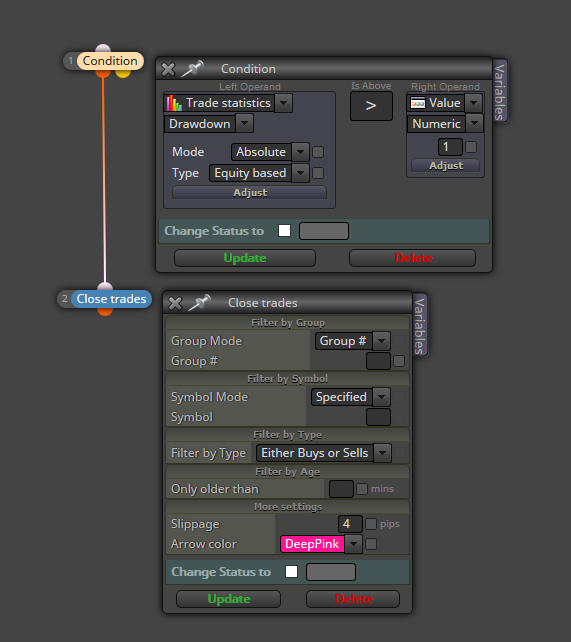Open the Variables tab on Condition panel

[499, 92]
